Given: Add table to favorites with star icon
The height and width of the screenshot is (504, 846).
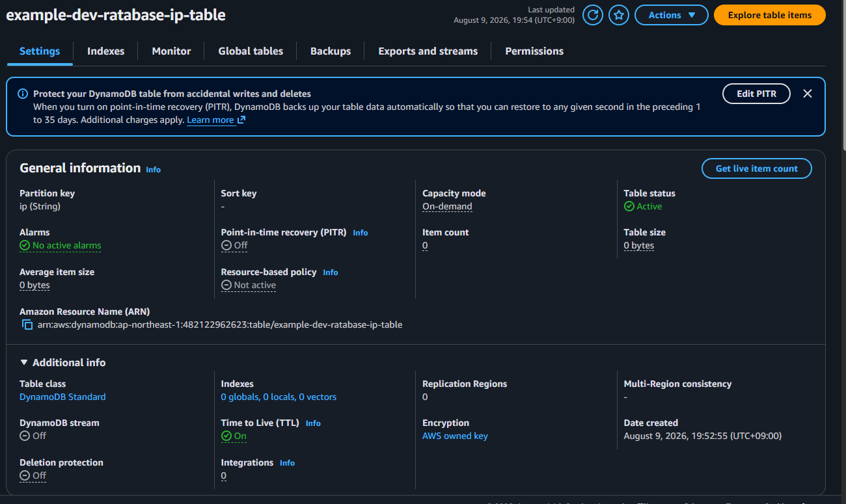Looking at the screenshot, I should tap(619, 15).
